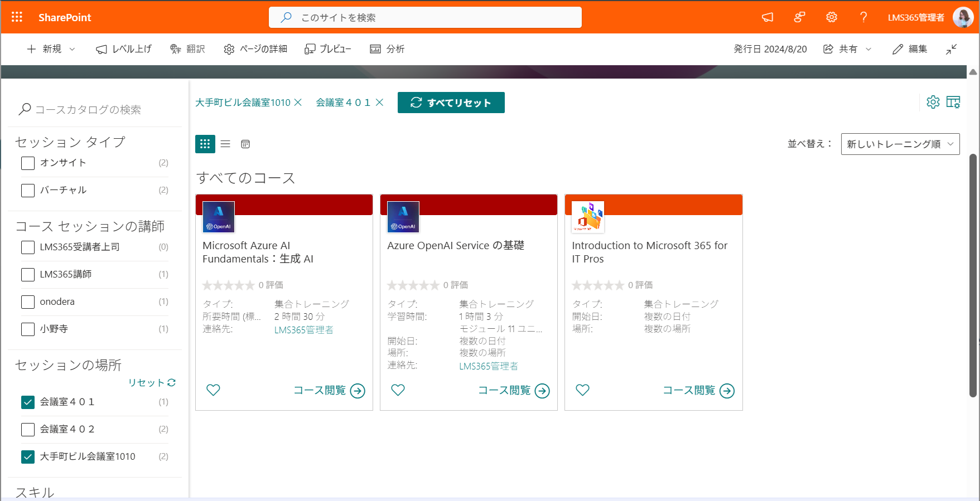Image resolution: width=980 pixels, height=501 pixels.
Task: Open ページの詳細 in the command bar
Action: 255,49
